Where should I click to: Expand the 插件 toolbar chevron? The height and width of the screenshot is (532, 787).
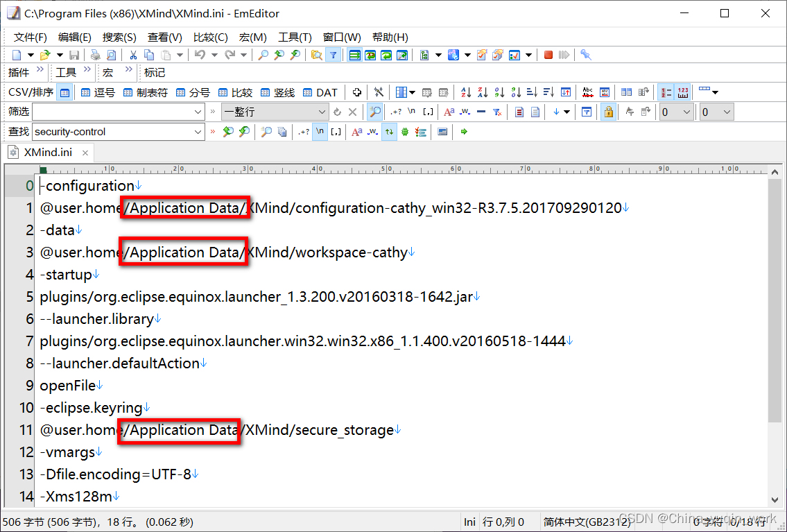(x=40, y=69)
